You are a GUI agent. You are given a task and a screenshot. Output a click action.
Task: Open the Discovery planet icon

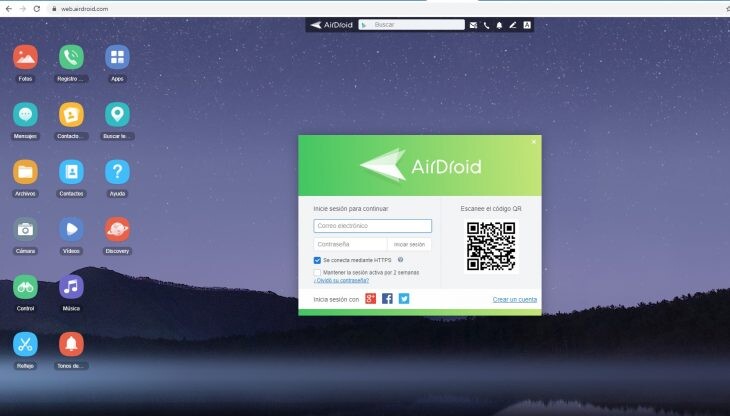click(117, 229)
